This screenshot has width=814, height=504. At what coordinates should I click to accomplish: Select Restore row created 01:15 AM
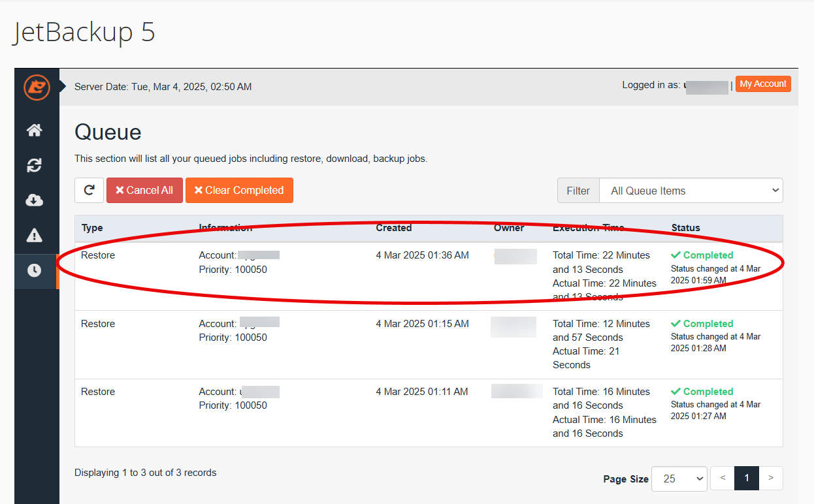[x=429, y=345]
